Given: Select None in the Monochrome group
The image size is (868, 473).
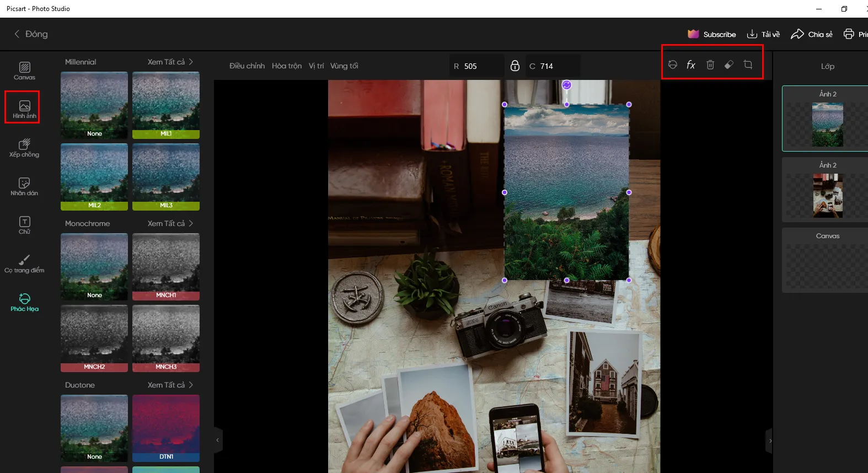Looking at the screenshot, I should 94,266.
